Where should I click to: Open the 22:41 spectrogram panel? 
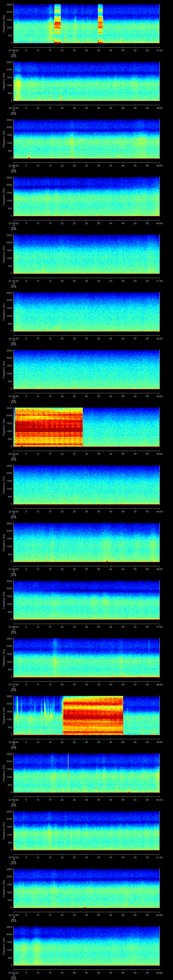(86, 312)
